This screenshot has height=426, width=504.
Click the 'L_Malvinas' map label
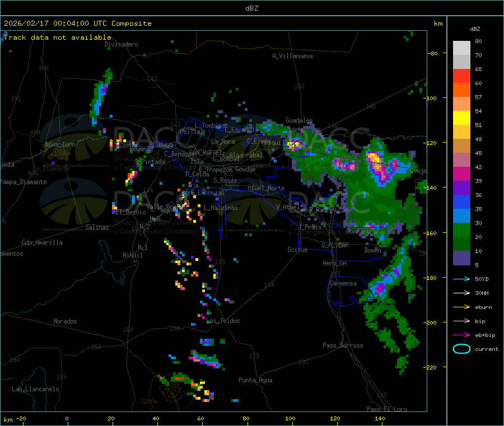[221, 208]
